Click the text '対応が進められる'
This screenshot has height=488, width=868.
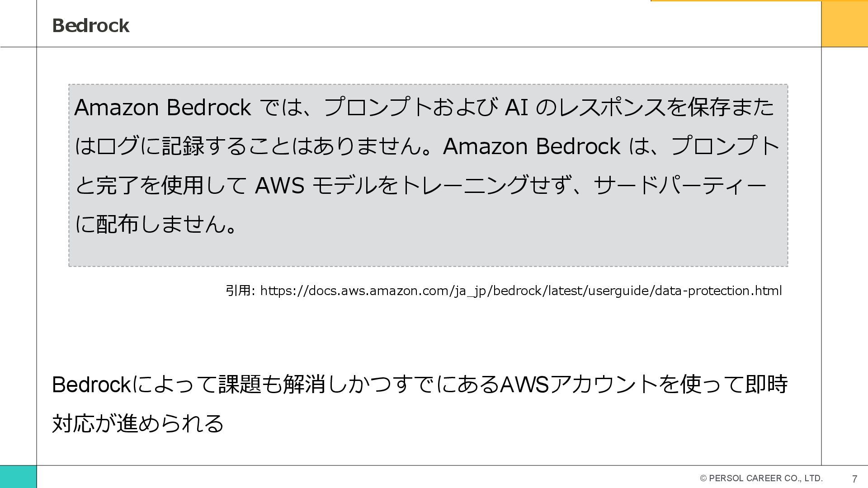point(138,423)
